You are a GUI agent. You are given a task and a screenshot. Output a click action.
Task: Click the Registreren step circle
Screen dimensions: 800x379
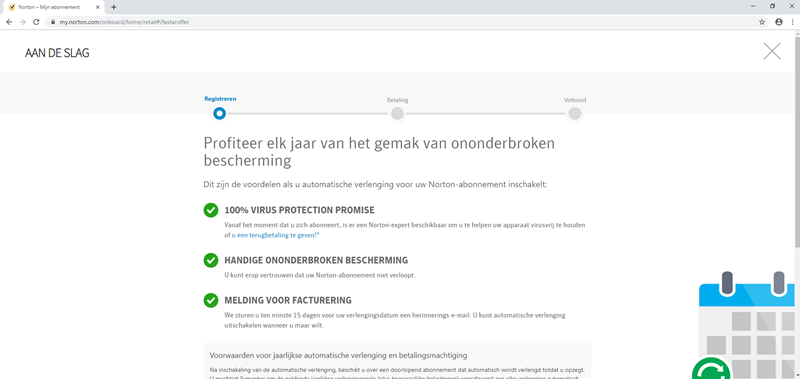220,113
